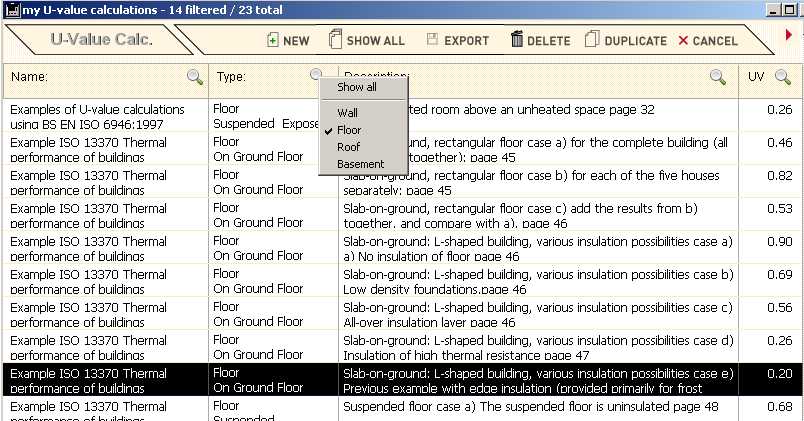
Task: Click 'Previous example with edge insulation' description
Action: click(x=522, y=388)
